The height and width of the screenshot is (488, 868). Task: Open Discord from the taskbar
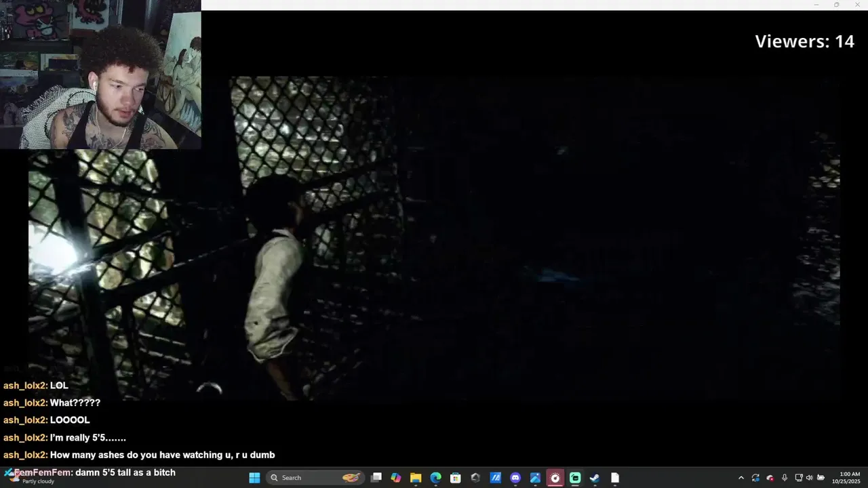click(x=515, y=478)
